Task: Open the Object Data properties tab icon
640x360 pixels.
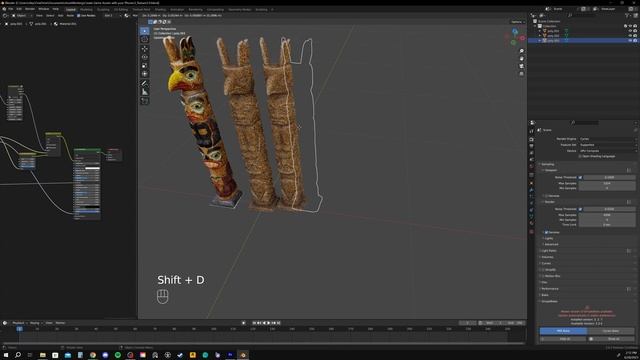Action: pyautogui.click(x=531, y=217)
